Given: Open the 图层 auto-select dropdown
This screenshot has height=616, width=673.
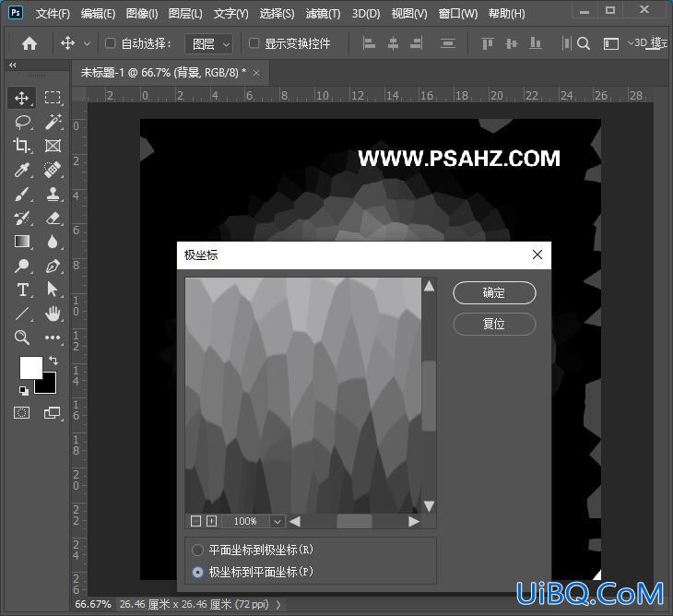Looking at the screenshot, I should coord(209,43).
